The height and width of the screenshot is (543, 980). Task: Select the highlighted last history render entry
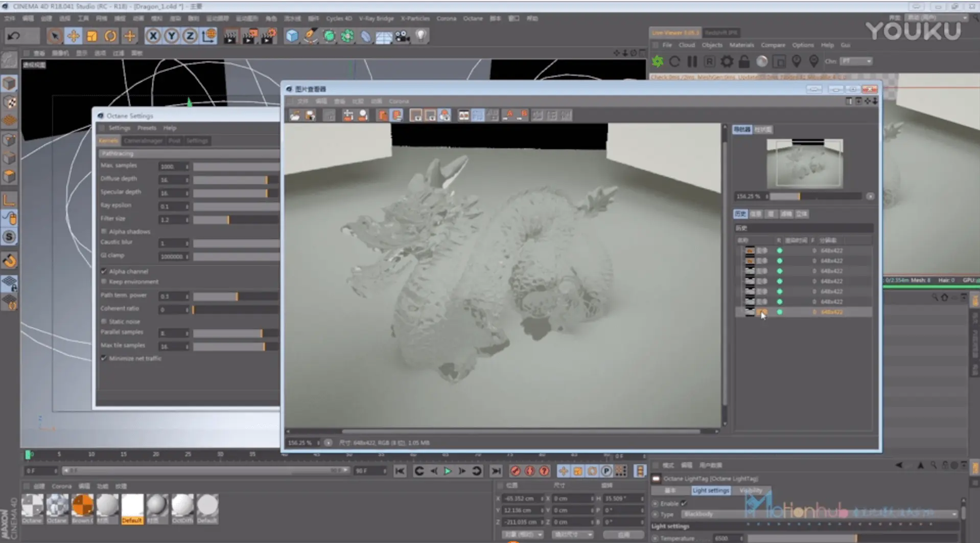[x=804, y=312]
